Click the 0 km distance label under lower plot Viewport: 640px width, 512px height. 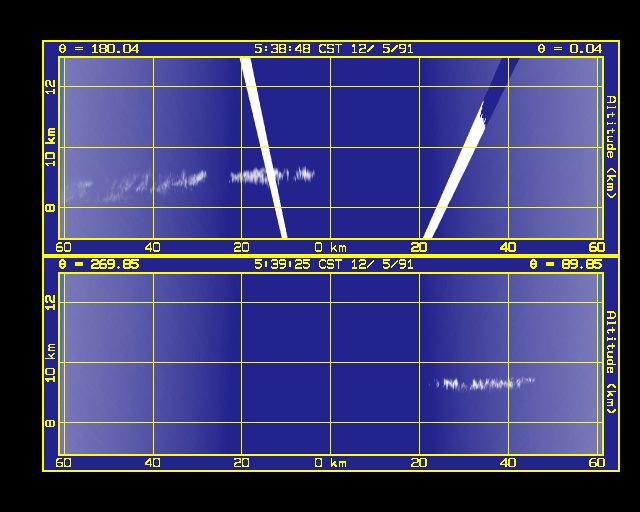click(331, 463)
